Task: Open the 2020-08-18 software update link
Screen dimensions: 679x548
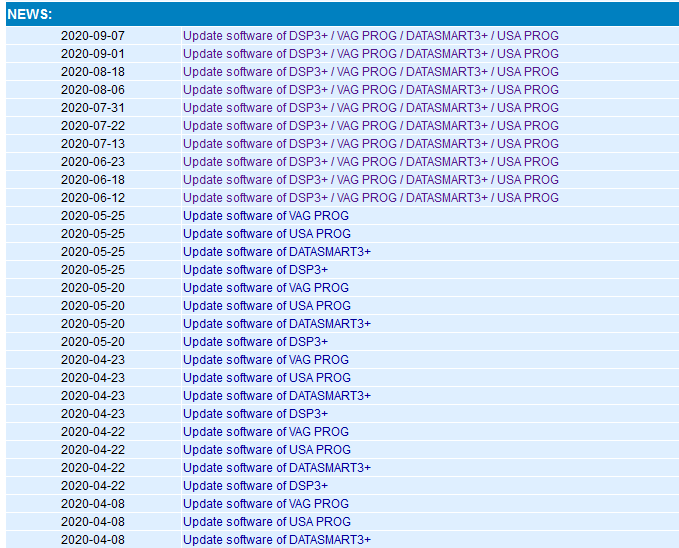Action: click(x=371, y=71)
